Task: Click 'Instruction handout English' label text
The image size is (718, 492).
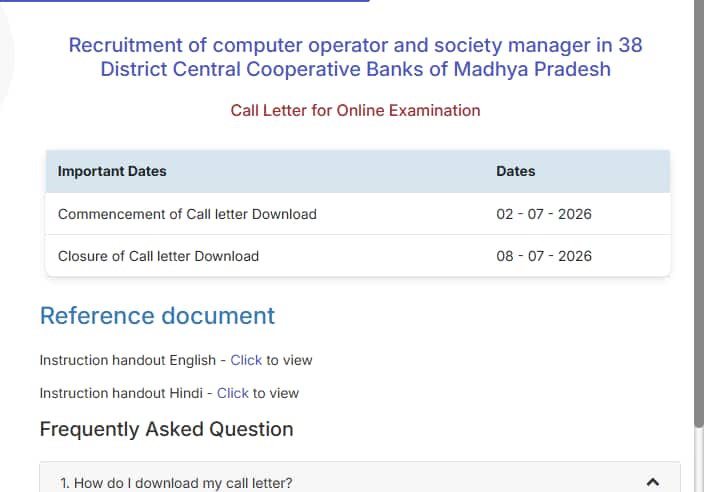Action: click(x=128, y=361)
